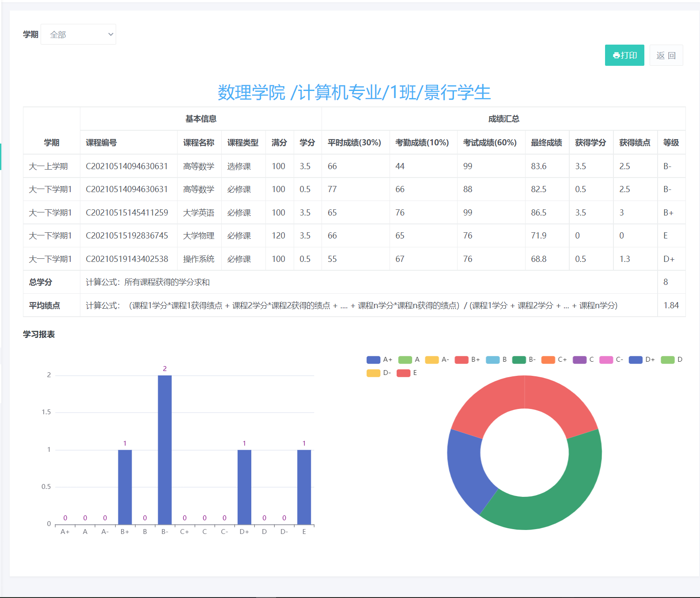Click the 学习报表 section heading
Viewport: 700px width, 598px height.
[39, 334]
